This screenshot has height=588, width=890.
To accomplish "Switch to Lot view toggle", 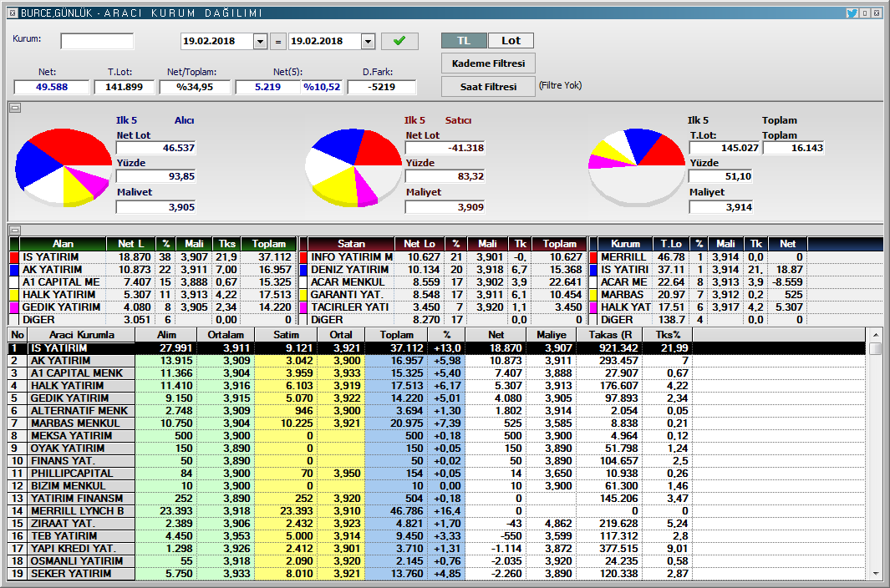I will 511,40.
